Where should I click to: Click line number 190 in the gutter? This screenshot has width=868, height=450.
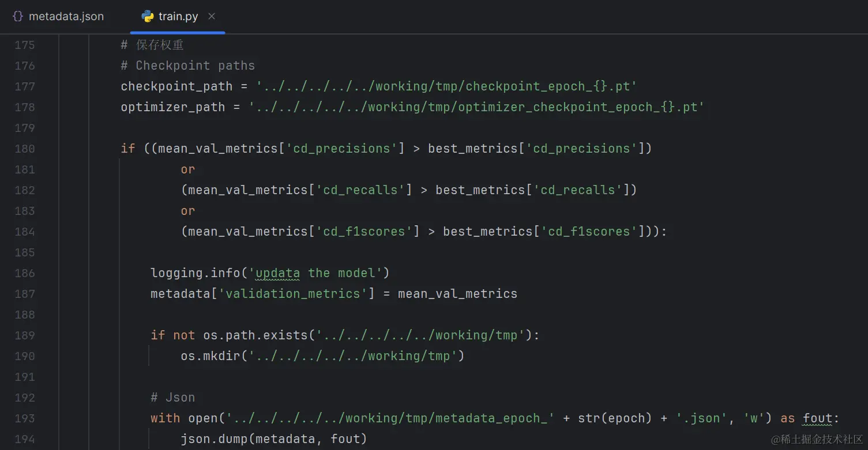coord(25,356)
